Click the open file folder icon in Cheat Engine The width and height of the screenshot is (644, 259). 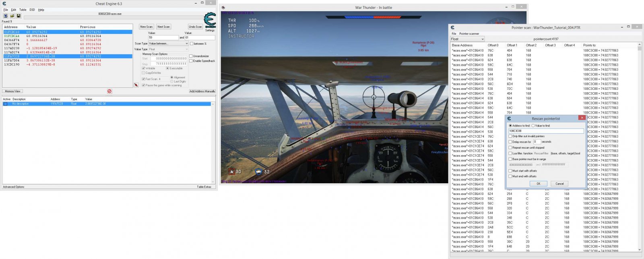click(x=12, y=16)
